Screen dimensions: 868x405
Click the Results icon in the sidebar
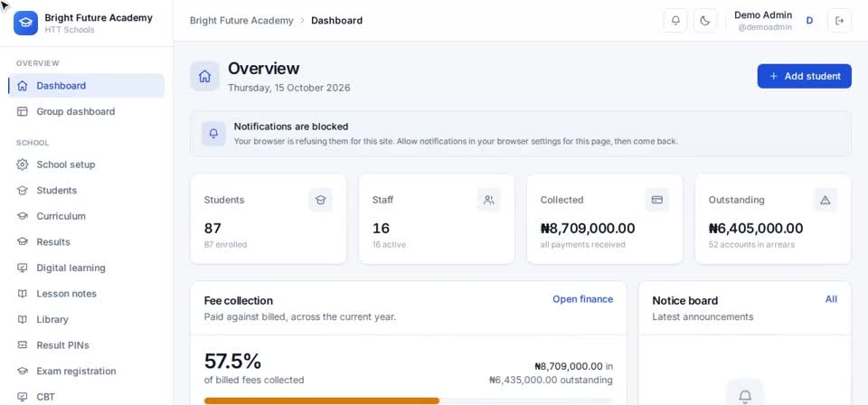22,241
